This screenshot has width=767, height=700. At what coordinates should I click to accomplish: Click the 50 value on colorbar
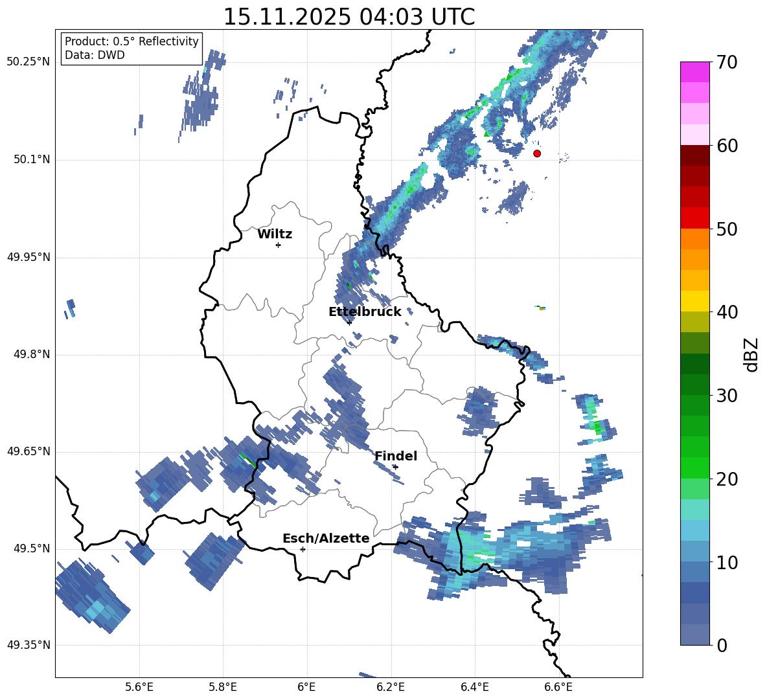(x=727, y=229)
